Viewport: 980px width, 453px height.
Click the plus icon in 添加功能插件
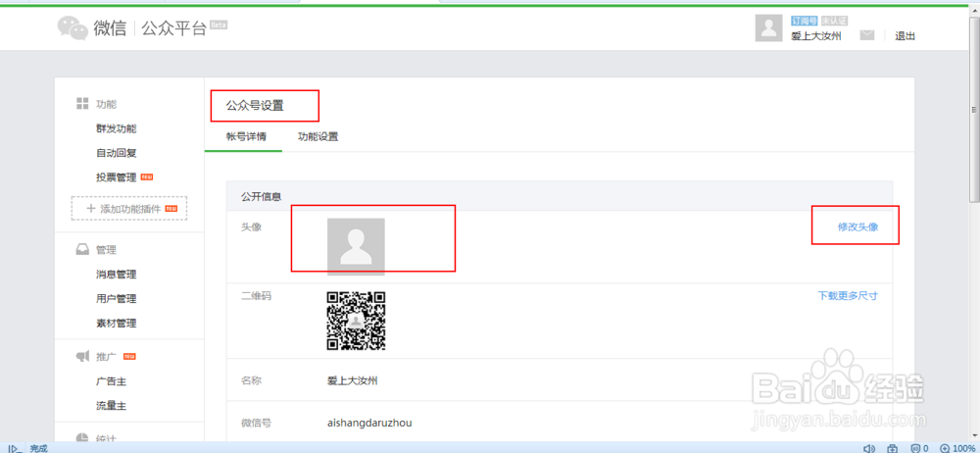click(90, 208)
